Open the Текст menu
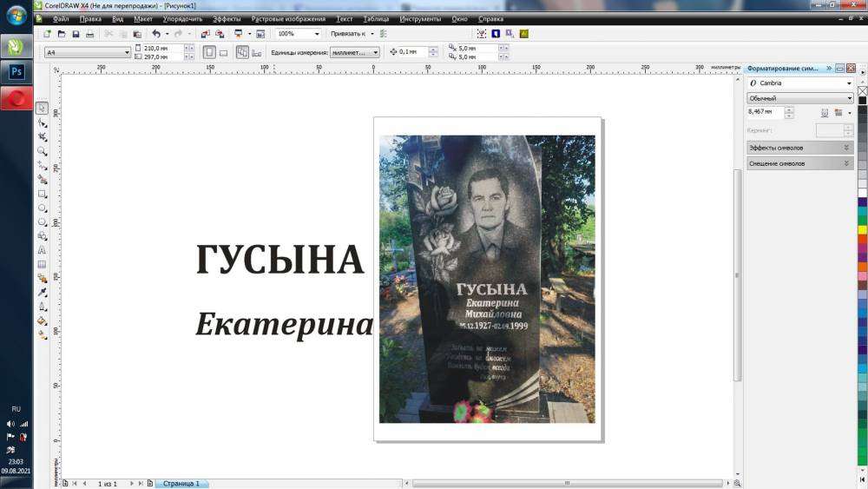 click(x=345, y=19)
